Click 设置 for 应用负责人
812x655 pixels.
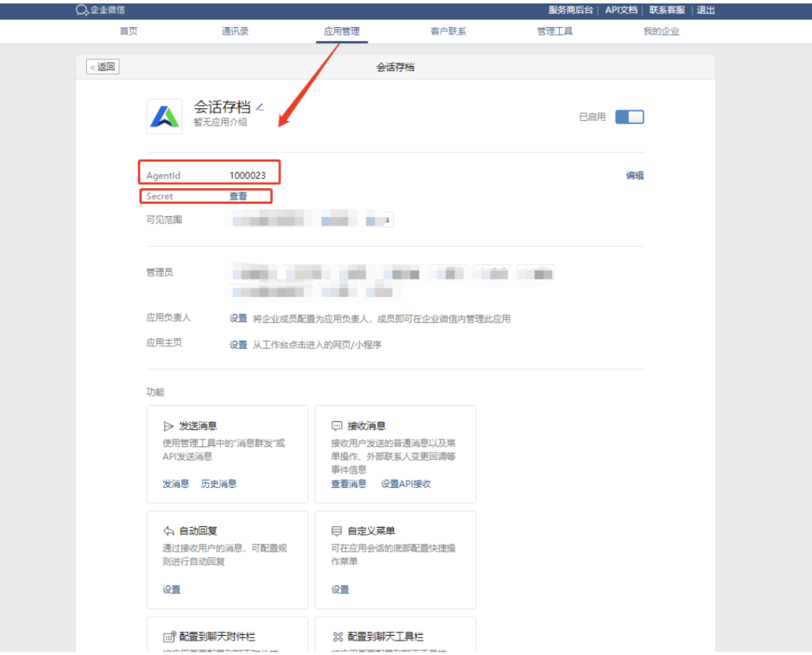click(x=238, y=318)
